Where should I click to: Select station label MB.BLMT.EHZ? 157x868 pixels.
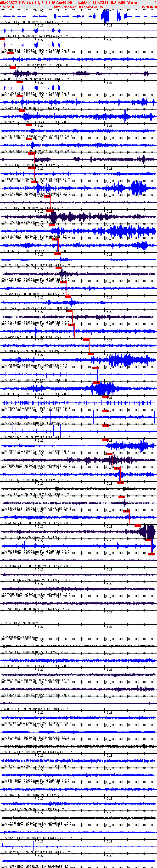[x=13, y=179]
